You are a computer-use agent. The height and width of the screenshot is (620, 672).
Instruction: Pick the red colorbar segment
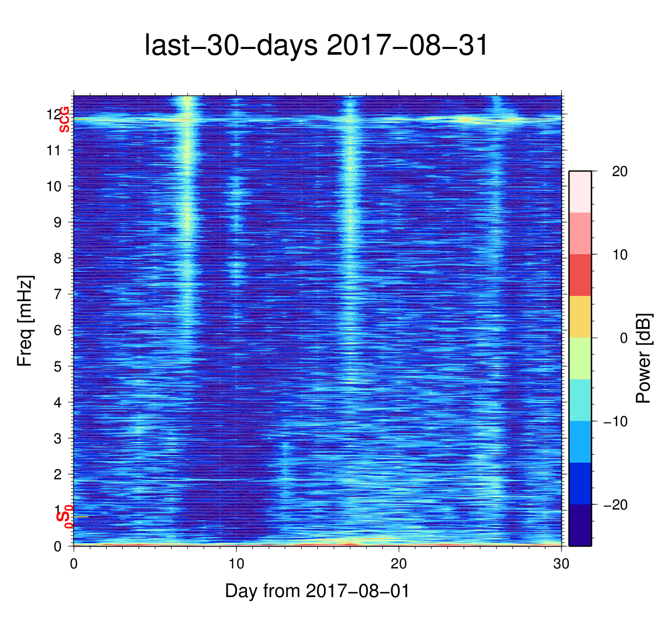(580, 275)
